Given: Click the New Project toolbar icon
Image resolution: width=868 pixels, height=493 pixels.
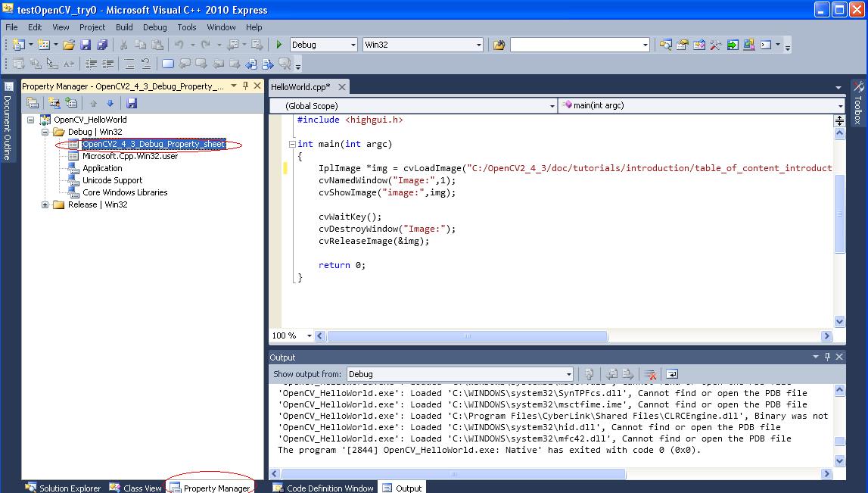Looking at the screenshot, I should tap(19, 45).
